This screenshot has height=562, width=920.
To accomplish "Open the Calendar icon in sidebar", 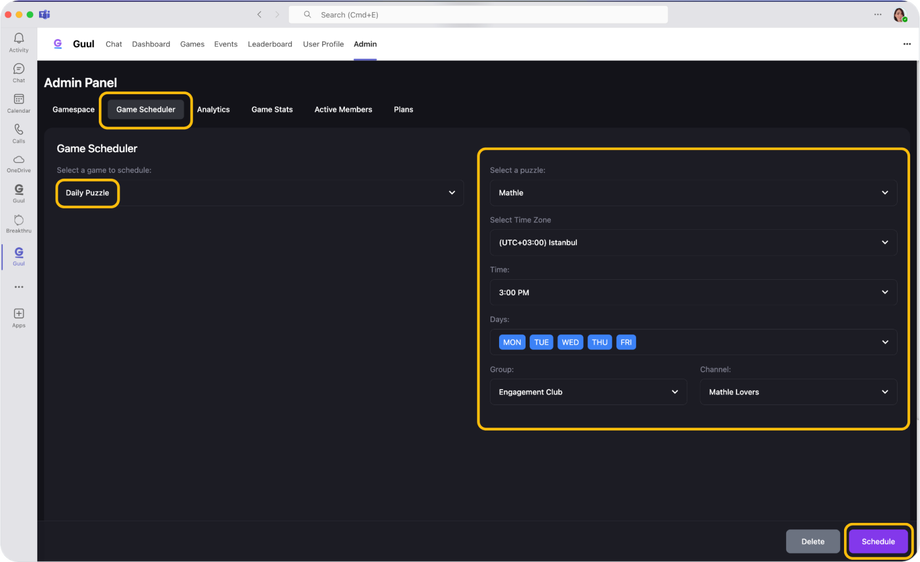I will (18, 103).
